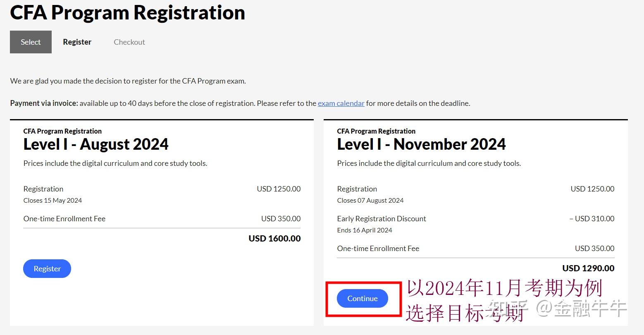This screenshot has height=335, width=644.
Task: Click the Ends 16 April 2024 text
Action: [364, 230]
